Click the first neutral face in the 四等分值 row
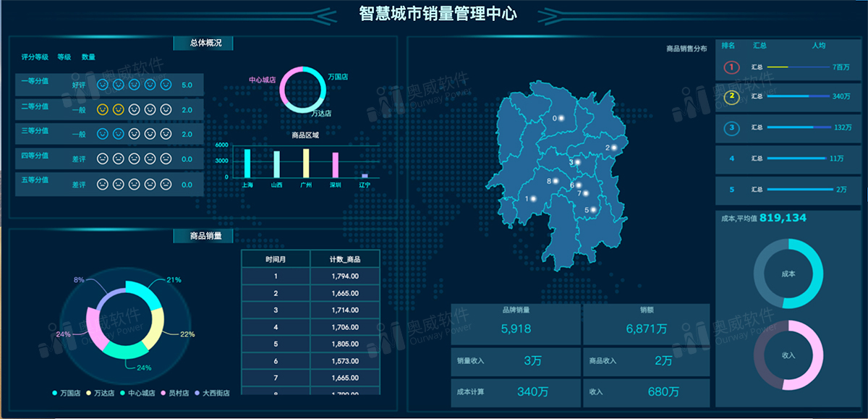Screen dimensions: 868x419 click(x=102, y=159)
